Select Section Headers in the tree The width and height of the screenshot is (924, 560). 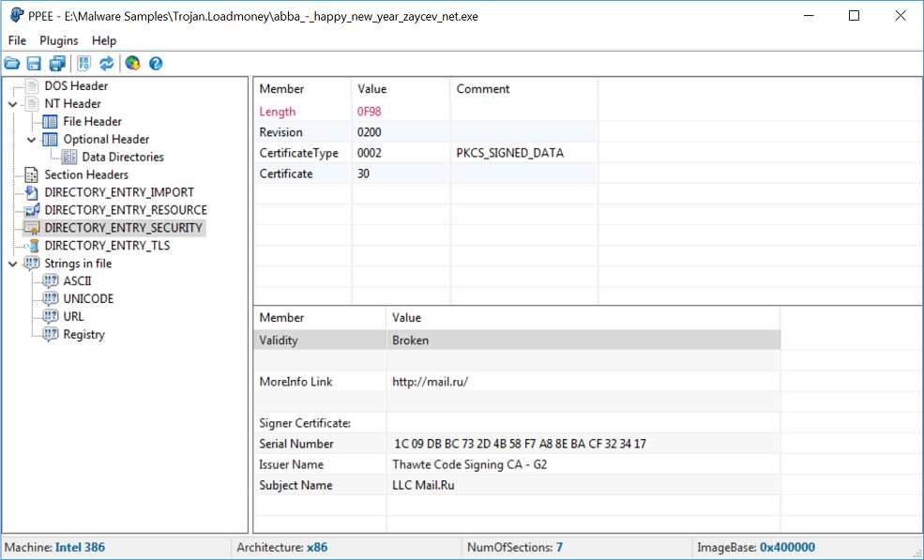click(86, 174)
